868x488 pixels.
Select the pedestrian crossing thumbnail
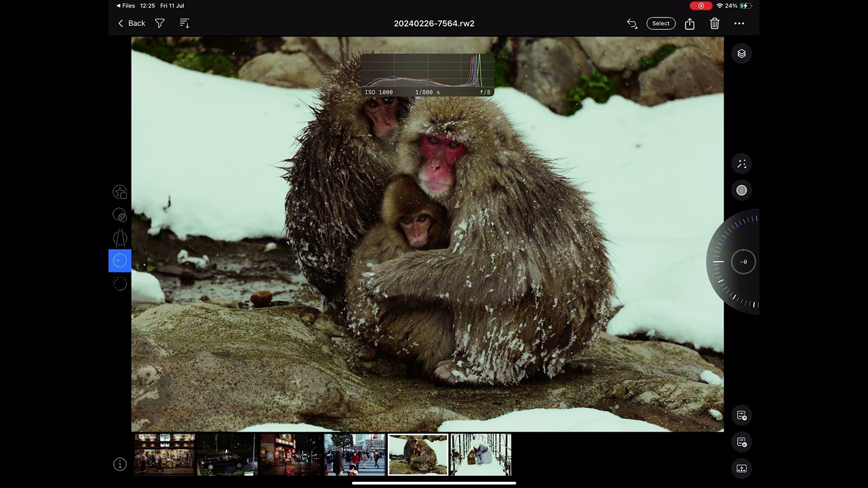354,454
